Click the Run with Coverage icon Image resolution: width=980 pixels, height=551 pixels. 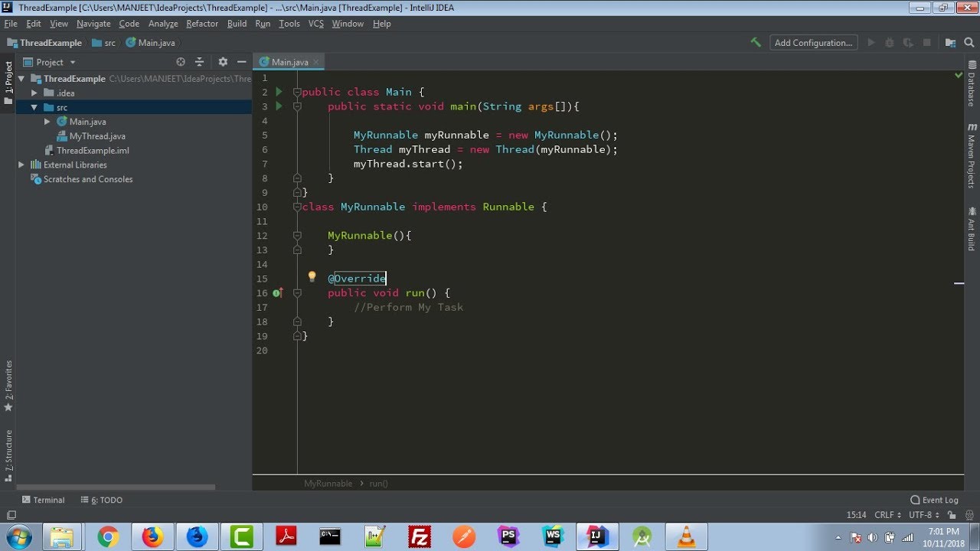point(909,43)
